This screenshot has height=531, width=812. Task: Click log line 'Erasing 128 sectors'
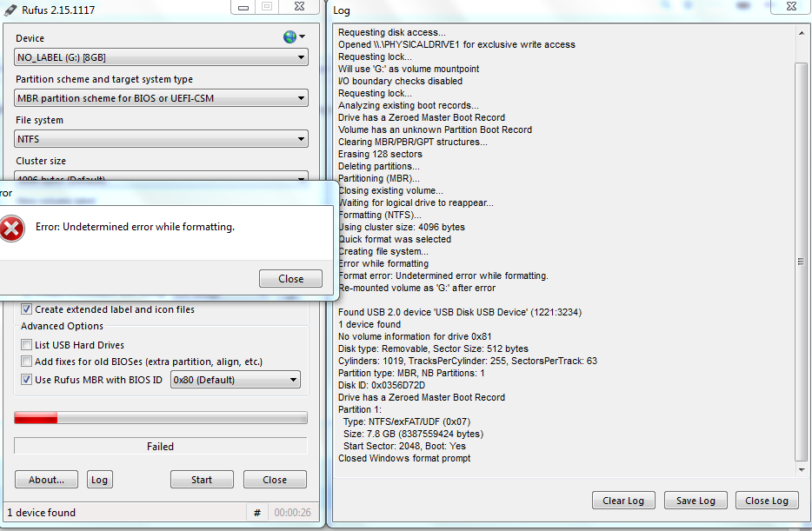click(x=380, y=154)
